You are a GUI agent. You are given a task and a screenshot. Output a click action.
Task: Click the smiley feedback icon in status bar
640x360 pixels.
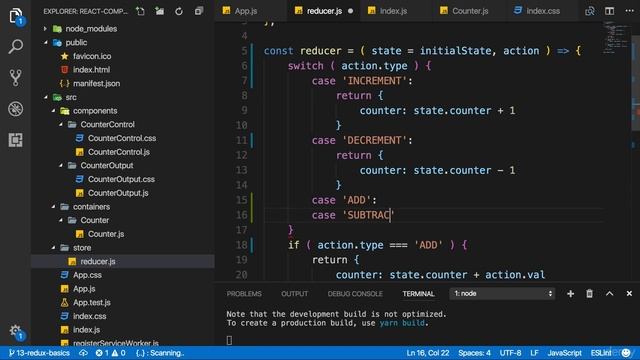point(626,353)
